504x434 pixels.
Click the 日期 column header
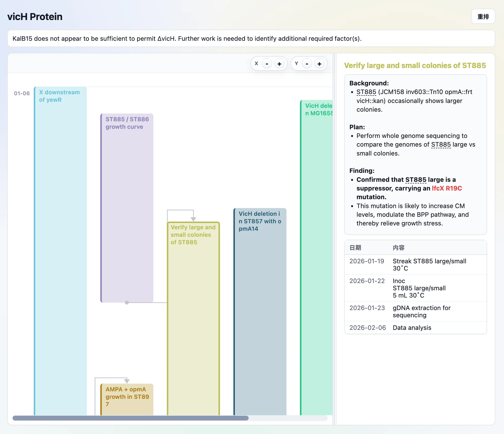tap(355, 248)
